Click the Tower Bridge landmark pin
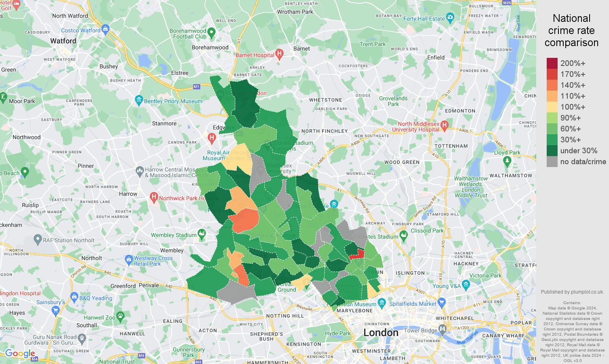The width and height of the screenshot is (609, 364). pyautogui.click(x=442, y=330)
